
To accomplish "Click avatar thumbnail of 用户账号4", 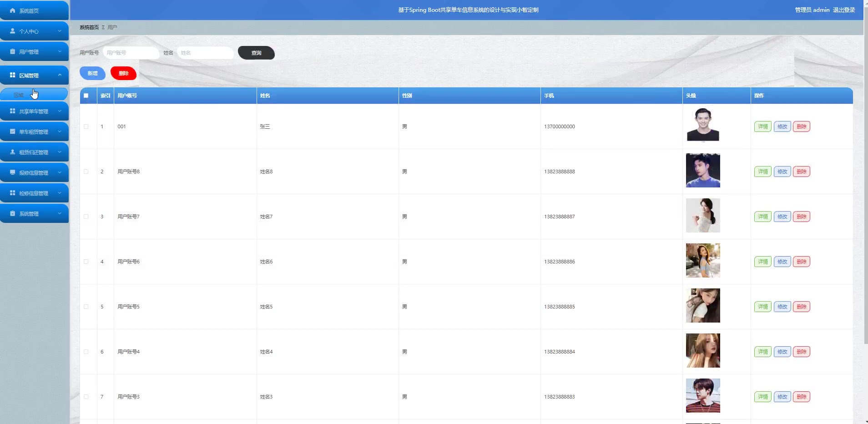I will click(703, 350).
